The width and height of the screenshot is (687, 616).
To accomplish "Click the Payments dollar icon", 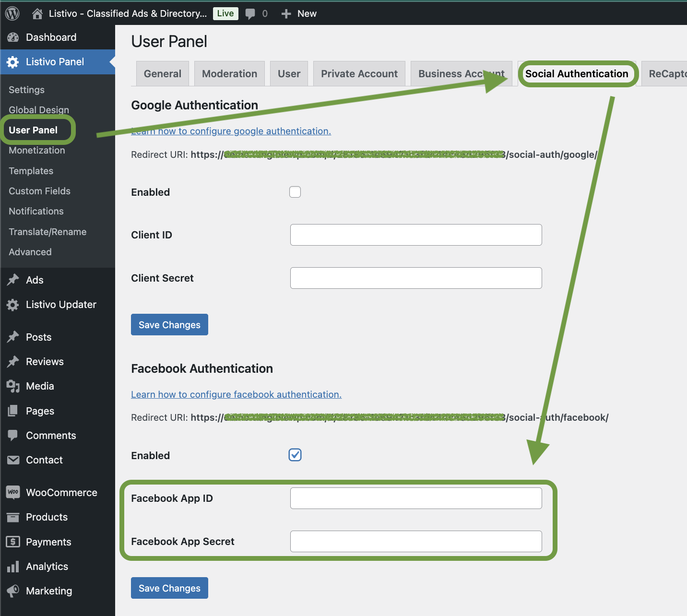I will 13,542.
